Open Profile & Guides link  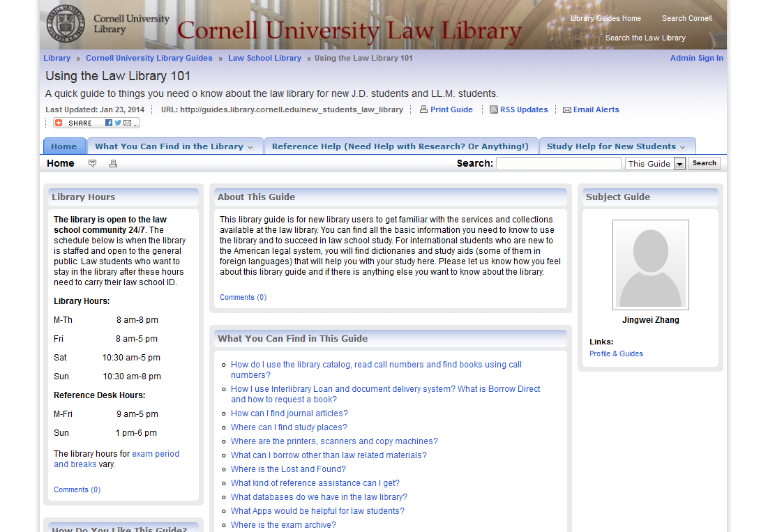click(x=616, y=354)
